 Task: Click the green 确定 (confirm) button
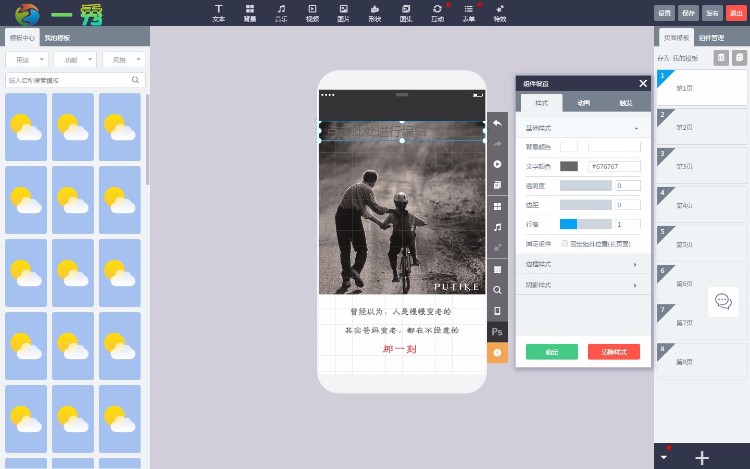click(551, 352)
